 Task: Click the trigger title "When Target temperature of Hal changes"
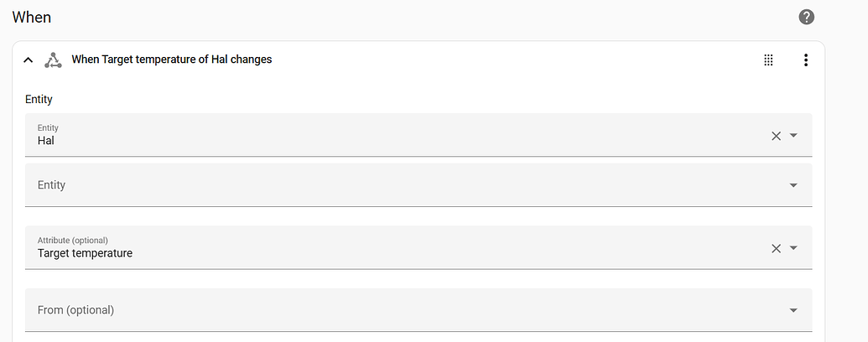(x=171, y=60)
